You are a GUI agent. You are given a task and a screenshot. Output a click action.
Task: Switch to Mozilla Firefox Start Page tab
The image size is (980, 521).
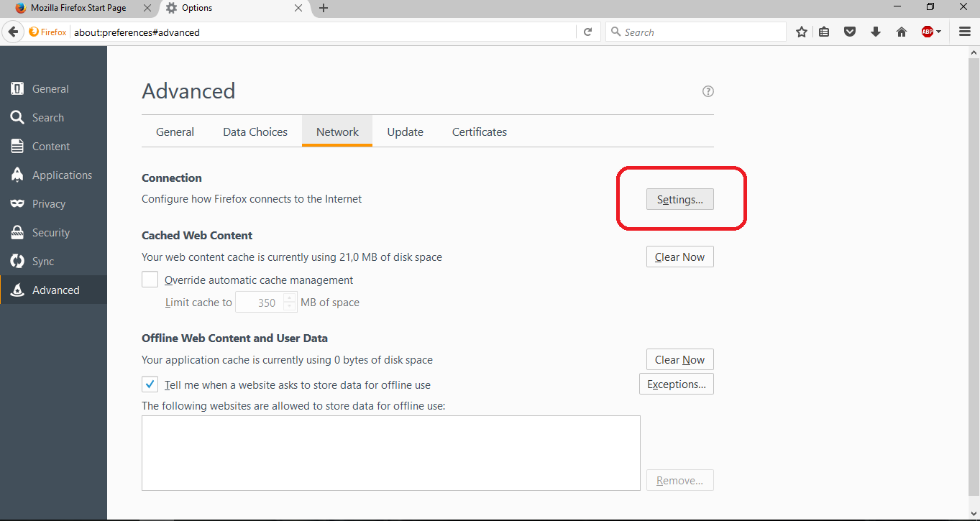tap(78, 8)
